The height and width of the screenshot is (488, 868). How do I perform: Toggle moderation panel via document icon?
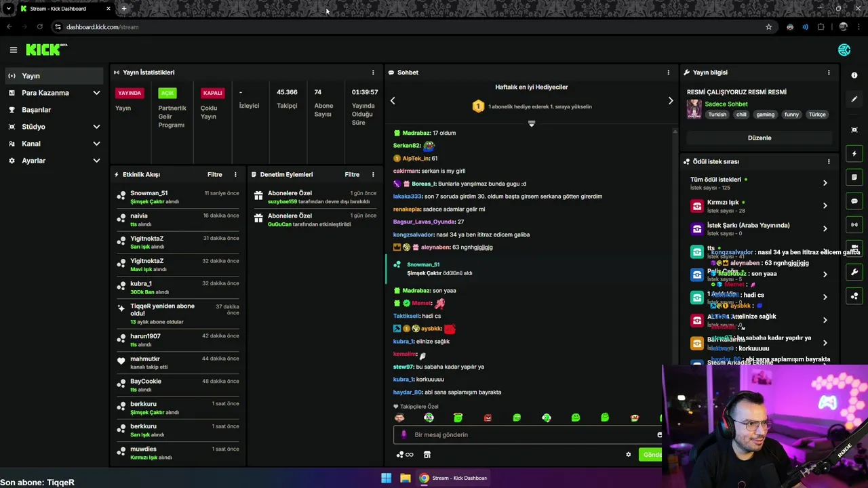[x=854, y=178]
